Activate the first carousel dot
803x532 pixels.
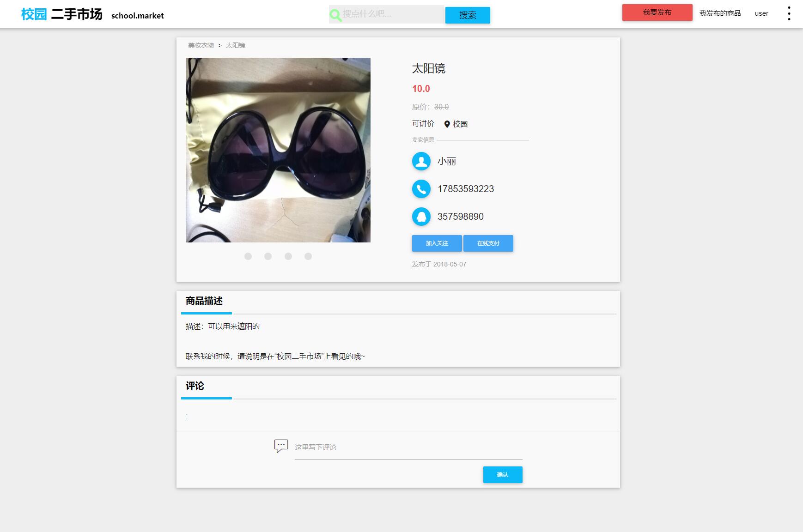(x=248, y=256)
